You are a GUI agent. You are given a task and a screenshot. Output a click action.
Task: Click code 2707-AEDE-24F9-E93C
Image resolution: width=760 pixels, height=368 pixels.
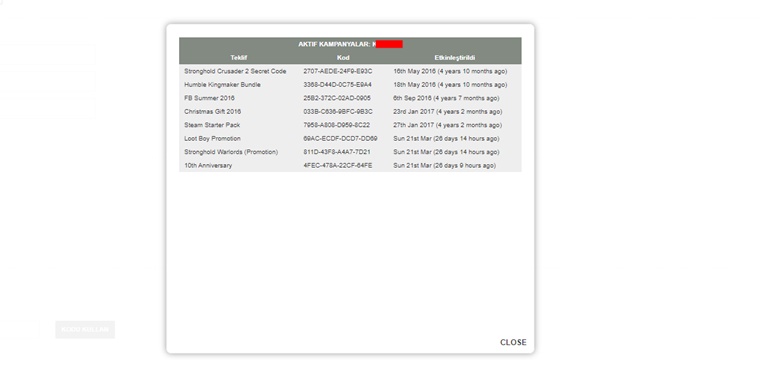(338, 71)
